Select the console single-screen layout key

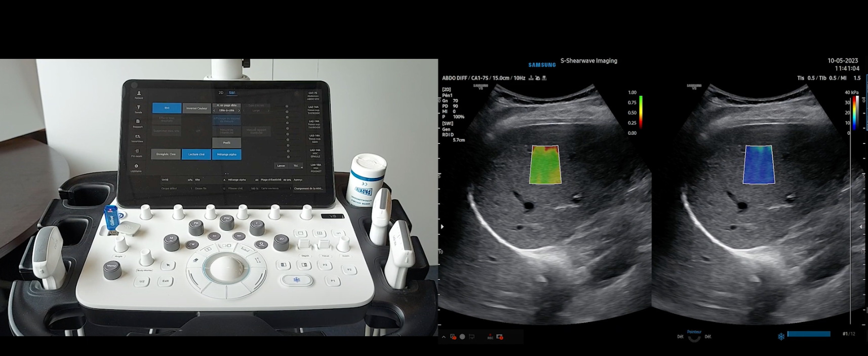[300, 233]
